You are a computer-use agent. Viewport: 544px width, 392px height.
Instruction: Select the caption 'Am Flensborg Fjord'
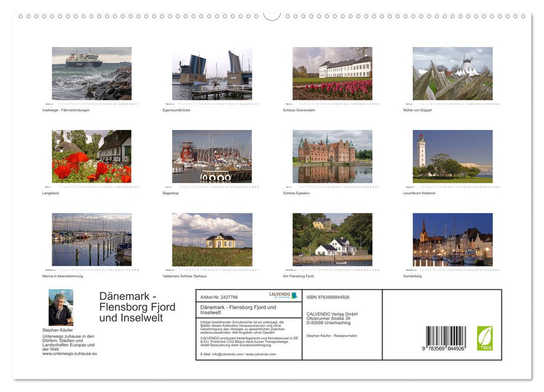[x=299, y=276]
